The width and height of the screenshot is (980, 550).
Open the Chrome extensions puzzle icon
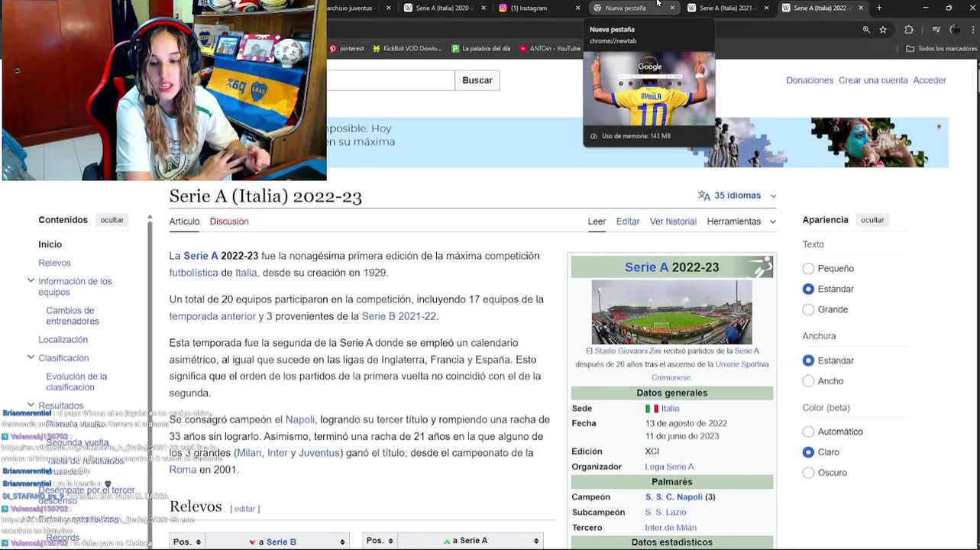point(909,30)
